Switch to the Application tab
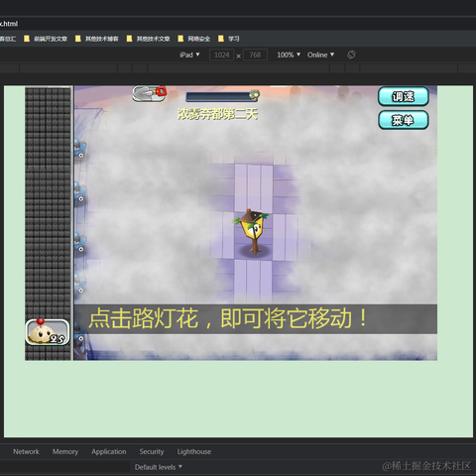476x476 pixels. pos(109,451)
